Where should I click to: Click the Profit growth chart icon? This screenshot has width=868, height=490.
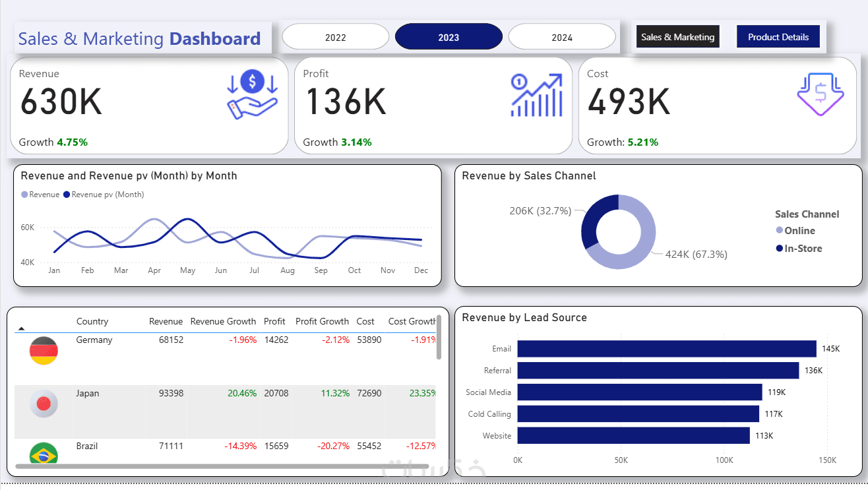click(x=537, y=96)
